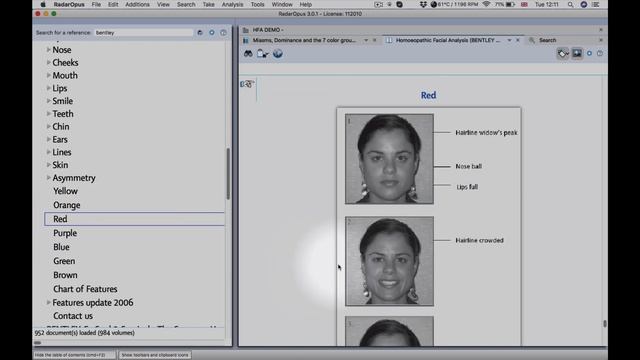Open the File menu
Viewport: 640px width, 360px height.
click(x=96, y=4)
